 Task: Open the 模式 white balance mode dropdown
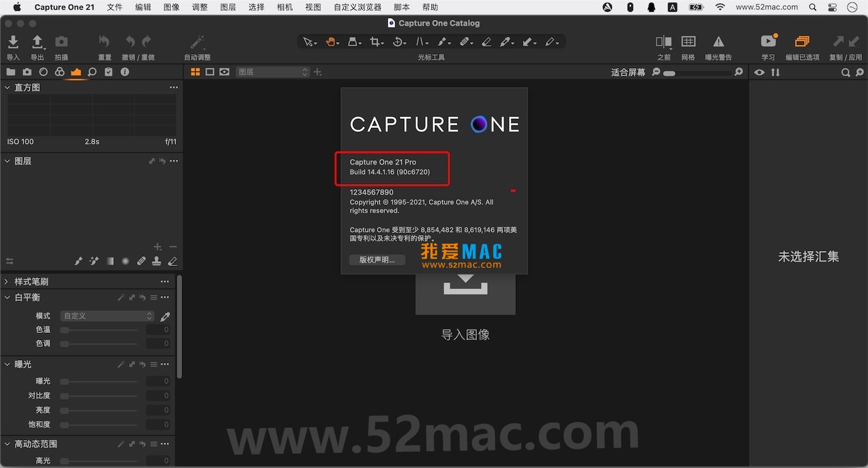pos(107,315)
